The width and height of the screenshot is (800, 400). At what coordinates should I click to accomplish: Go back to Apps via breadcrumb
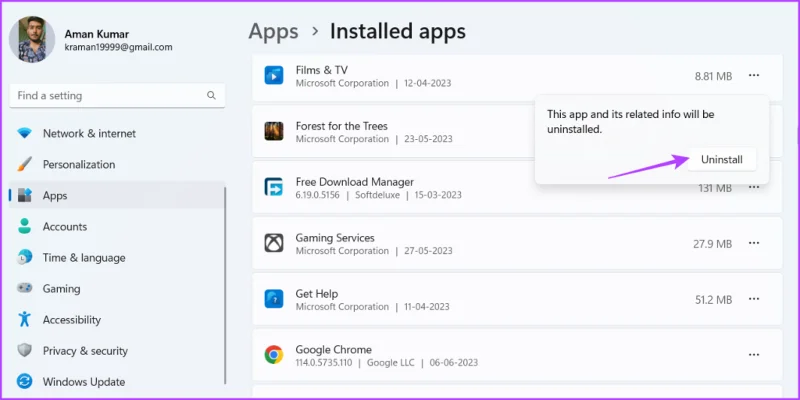273,31
